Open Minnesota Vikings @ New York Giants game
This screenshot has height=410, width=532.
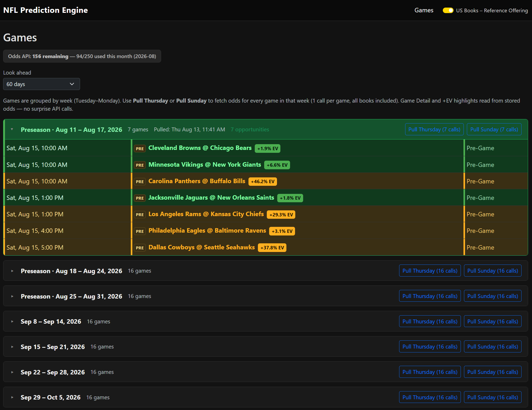(x=205, y=165)
